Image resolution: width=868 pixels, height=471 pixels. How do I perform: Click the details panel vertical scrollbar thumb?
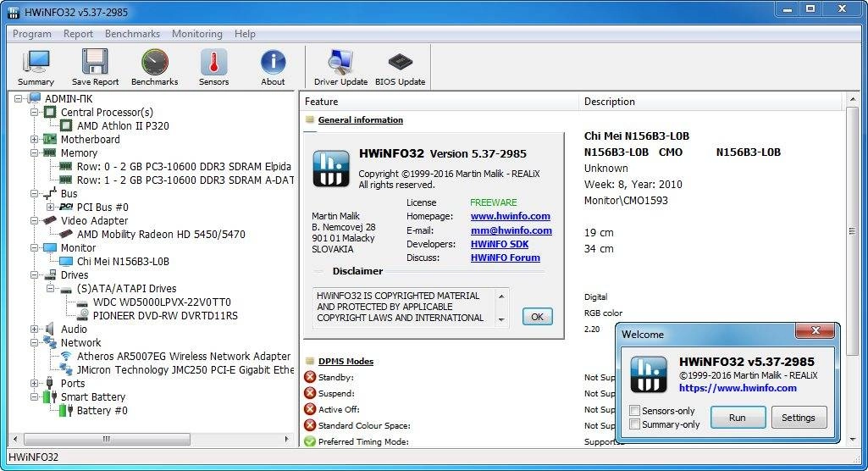coord(852,231)
